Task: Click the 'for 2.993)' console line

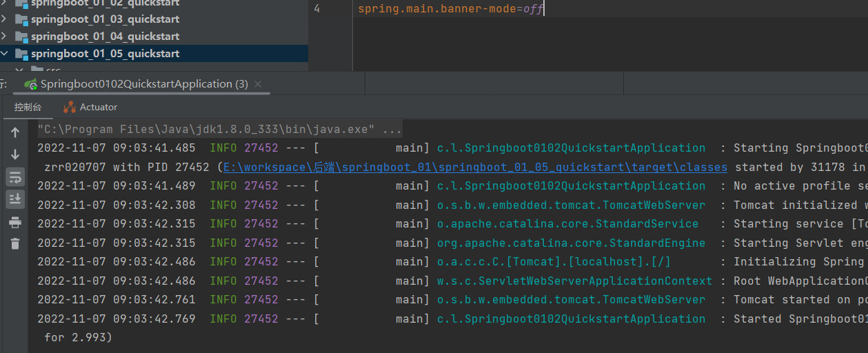Action: [78, 338]
